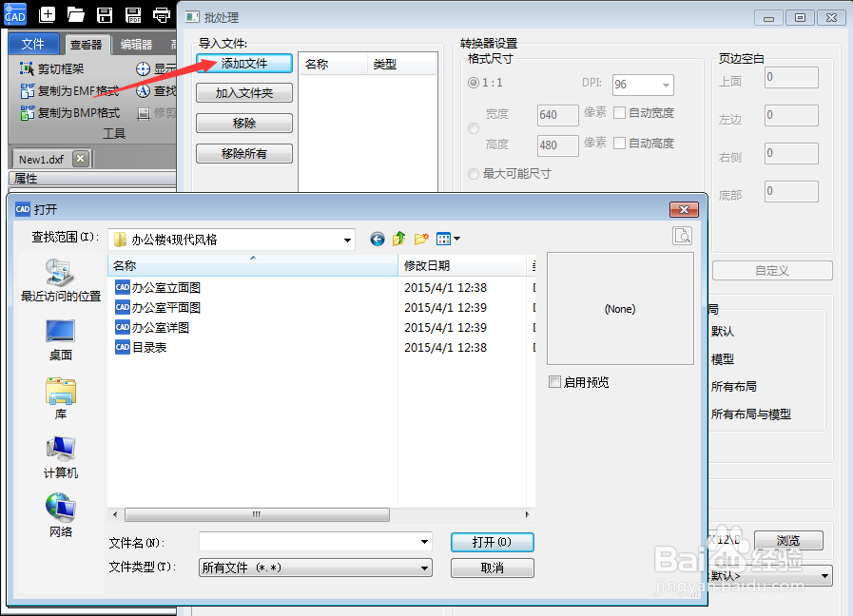Screen dimensions: 853x616
Task: Select the 剪切框架 (clip frame) tool
Action: pyautogui.click(x=54, y=68)
